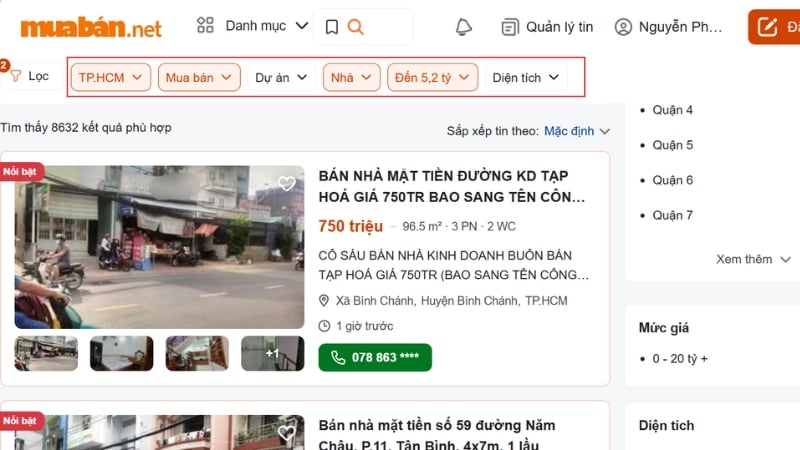Open main street photo of 750 triệu listing
This screenshot has width=800, height=450.
tap(159, 247)
